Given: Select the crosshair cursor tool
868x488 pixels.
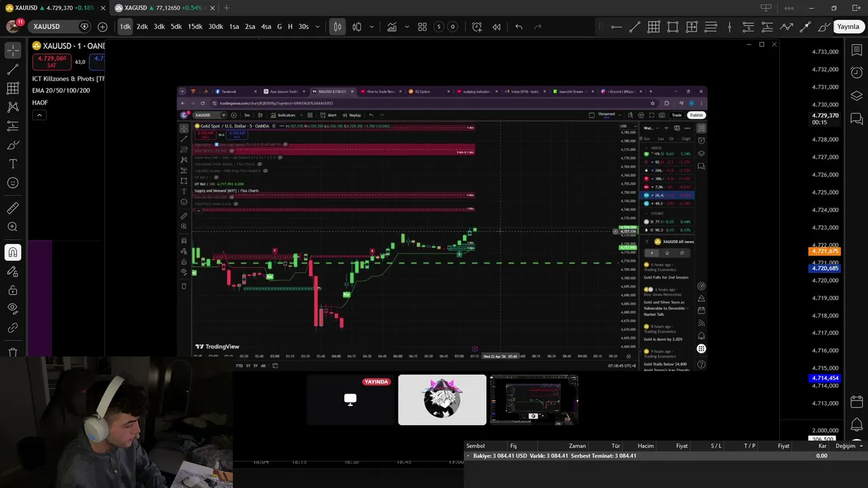Looking at the screenshot, I should 13,51.
